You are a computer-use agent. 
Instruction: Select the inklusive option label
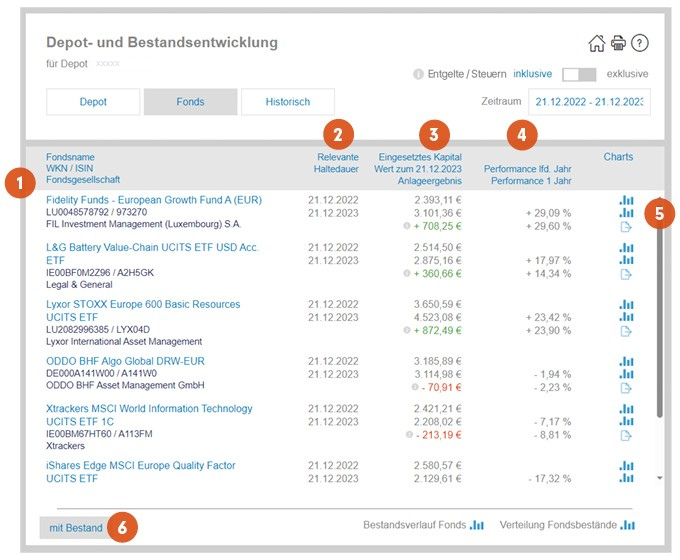tap(533, 74)
